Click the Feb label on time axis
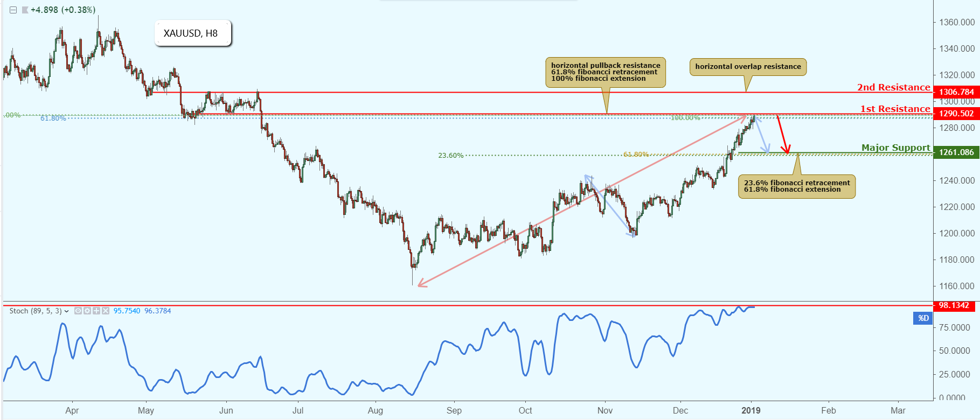Image resolution: width=980 pixels, height=420 pixels. [829, 410]
